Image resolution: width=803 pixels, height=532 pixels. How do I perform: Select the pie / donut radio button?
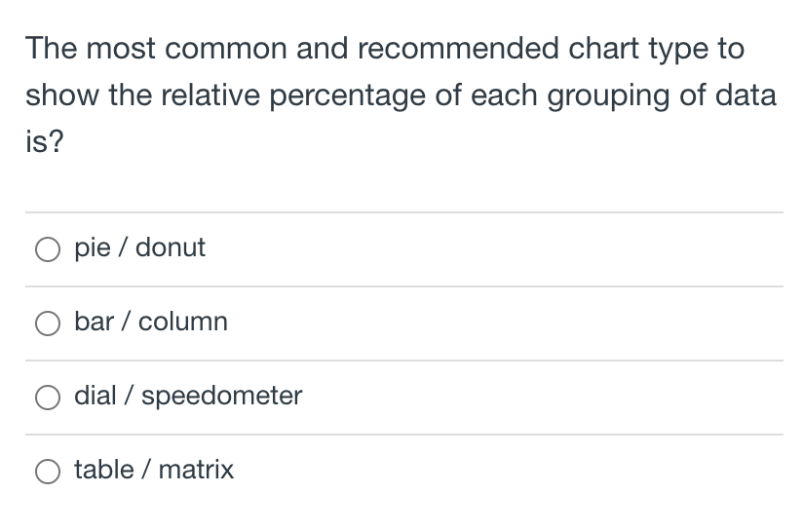click(x=50, y=249)
